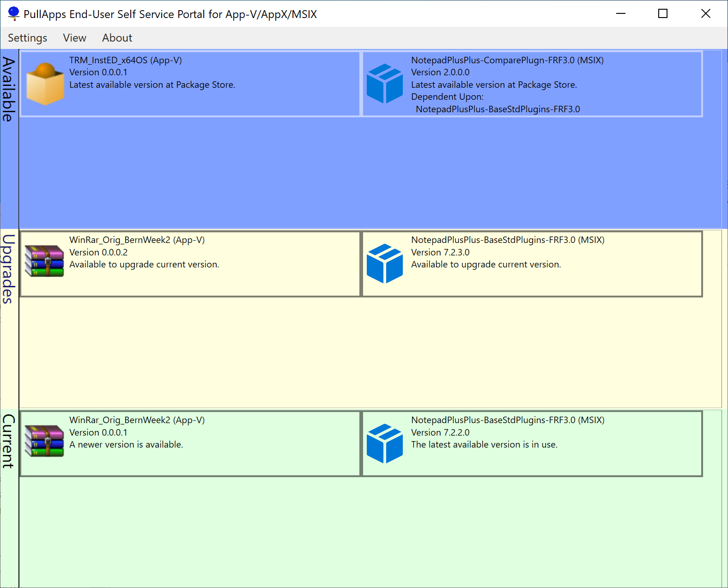Select the NotepadPlusPlus-ComparePlugn-FRF3.0 (MSIX) title
The height and width of the screenshot is (588, 728).
[507, 60]
